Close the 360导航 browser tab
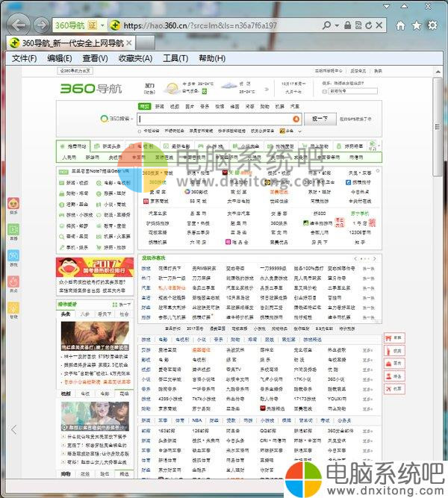The image size is (448, 498). click(128, 43)
